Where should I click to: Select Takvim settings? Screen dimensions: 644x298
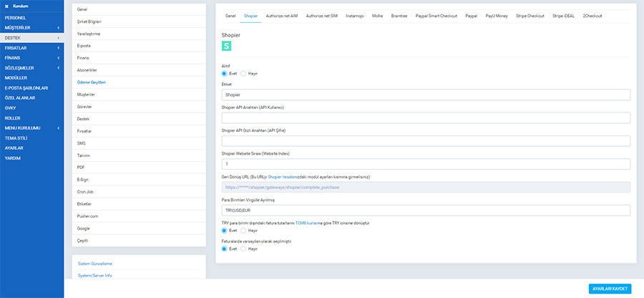(x=139, y=155)
